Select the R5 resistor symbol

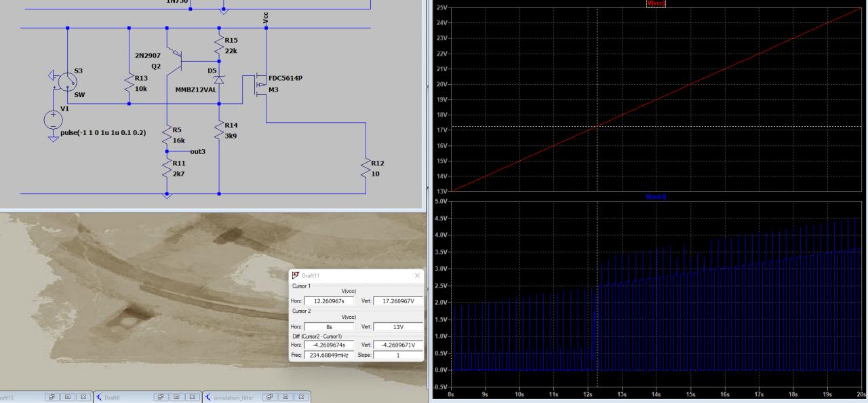(166, 134)
